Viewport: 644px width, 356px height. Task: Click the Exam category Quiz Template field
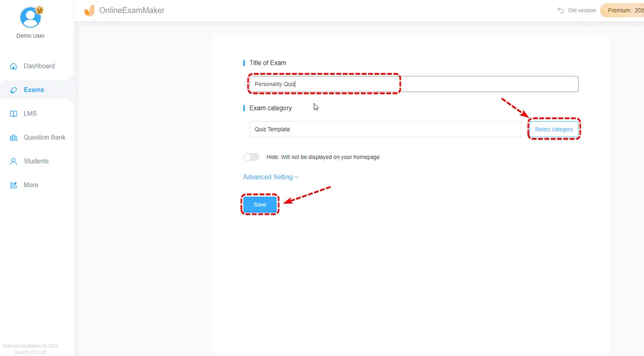pyautogui.click(x=385, y=129)
